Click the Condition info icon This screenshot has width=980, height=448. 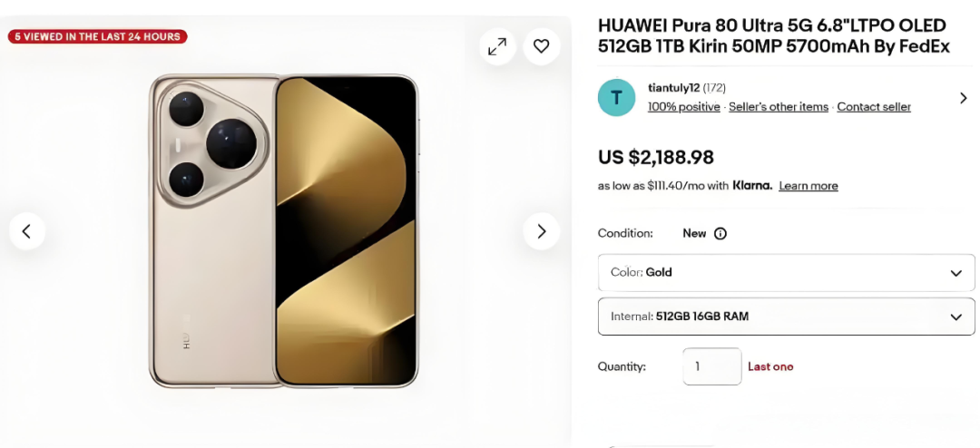[x=720, y=233]
